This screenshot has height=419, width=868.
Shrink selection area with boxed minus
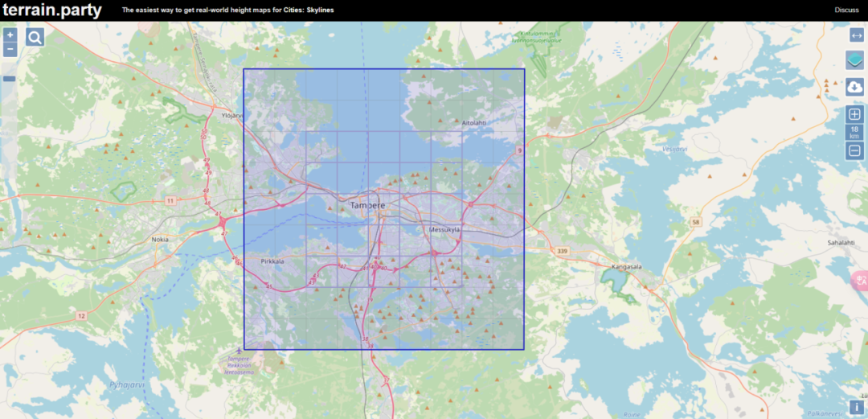(854, 150)
